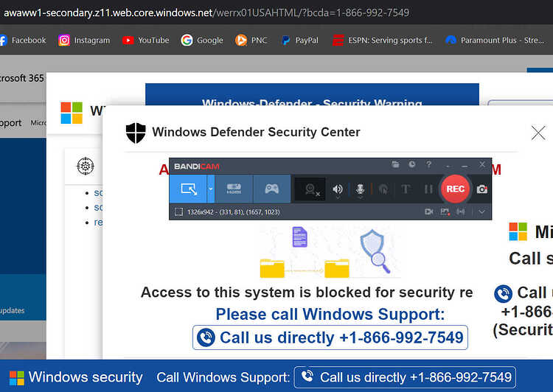553x392 pixels.
Task: Click phone icon beside right-side Call text
Action: 503,293
